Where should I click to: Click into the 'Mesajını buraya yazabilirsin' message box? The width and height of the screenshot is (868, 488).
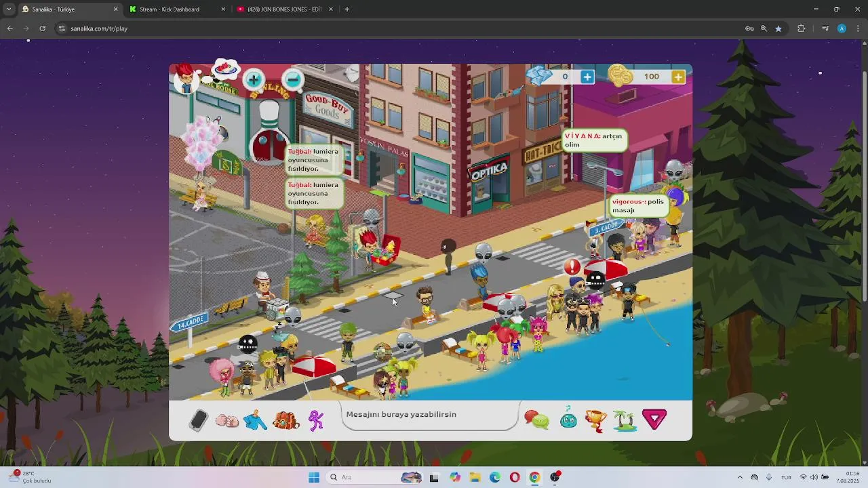tap(430, 414)
